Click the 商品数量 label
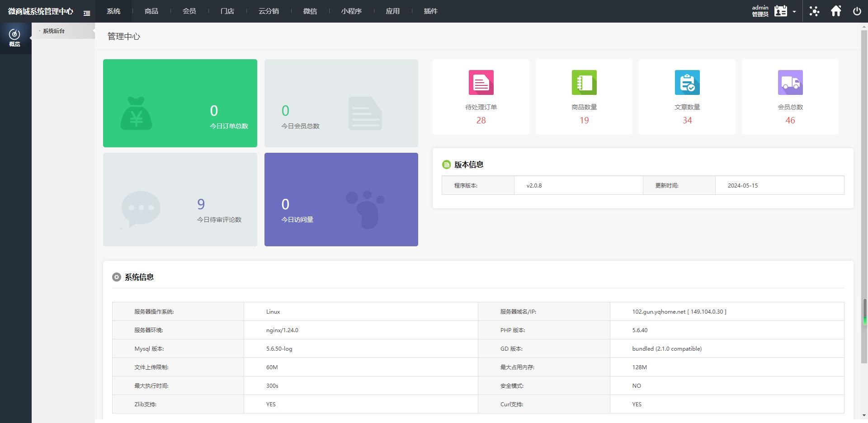 pos(584,107)
